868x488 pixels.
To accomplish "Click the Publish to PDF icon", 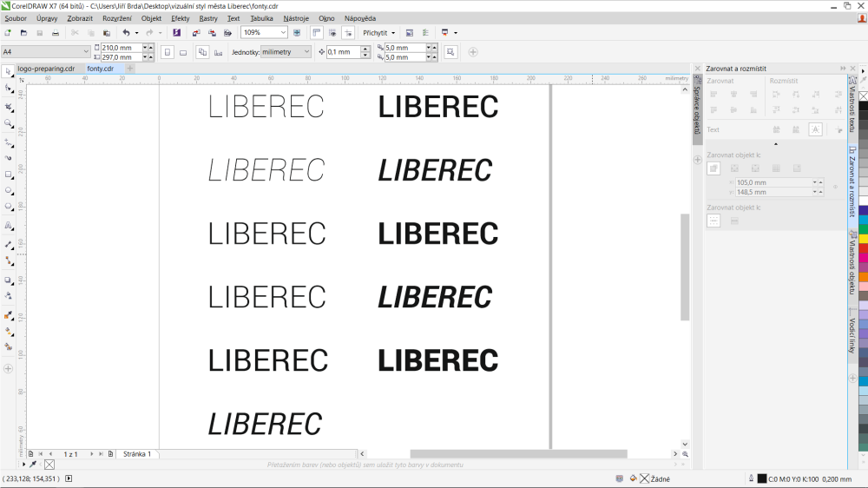I will [x=227, y=33].
